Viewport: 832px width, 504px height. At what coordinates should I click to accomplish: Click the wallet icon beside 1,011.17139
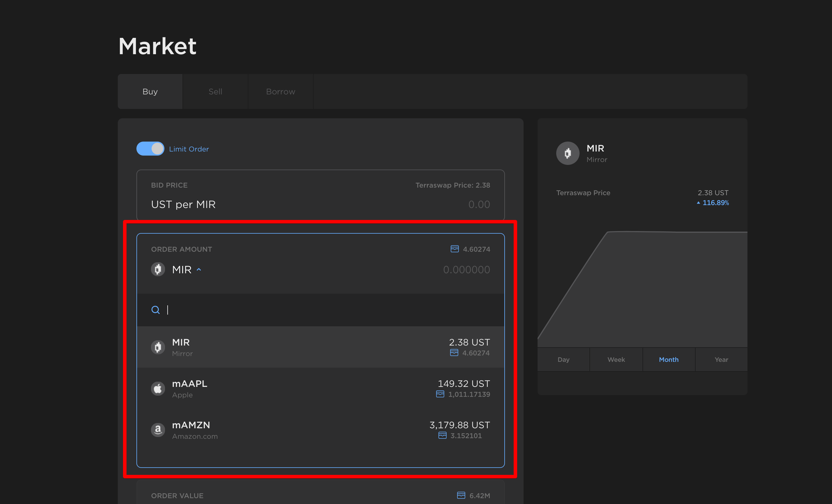(440, 394)
